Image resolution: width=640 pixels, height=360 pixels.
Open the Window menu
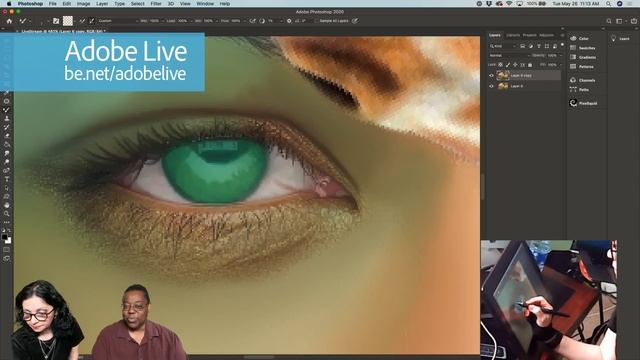205,4
